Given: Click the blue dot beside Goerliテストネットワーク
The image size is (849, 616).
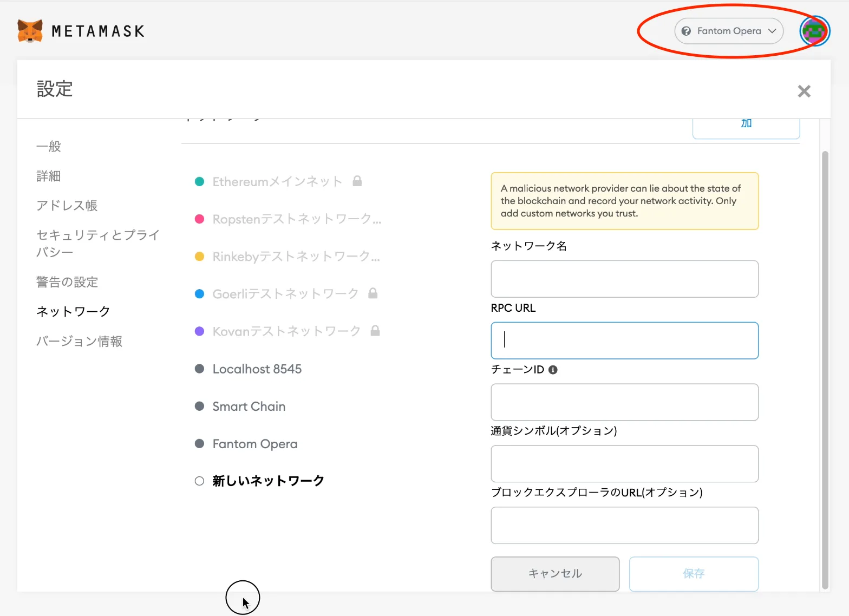Looking at the screenshot, I should click(199, 293).
